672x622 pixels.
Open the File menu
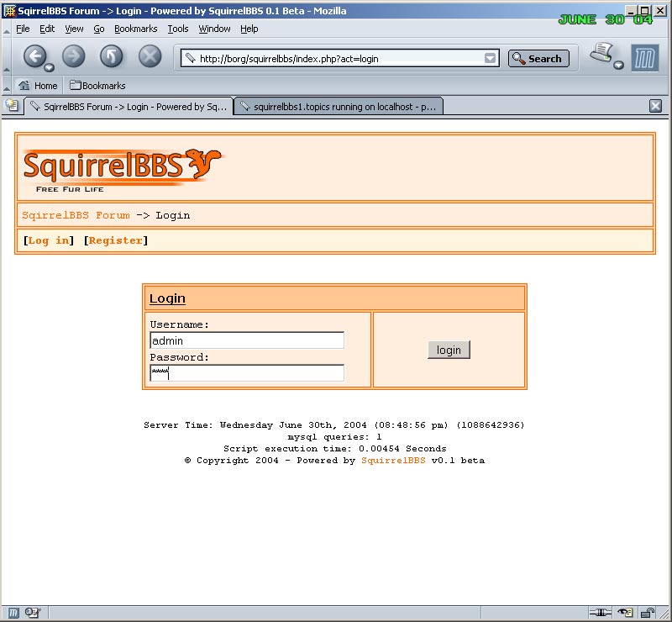click(23, 29)
